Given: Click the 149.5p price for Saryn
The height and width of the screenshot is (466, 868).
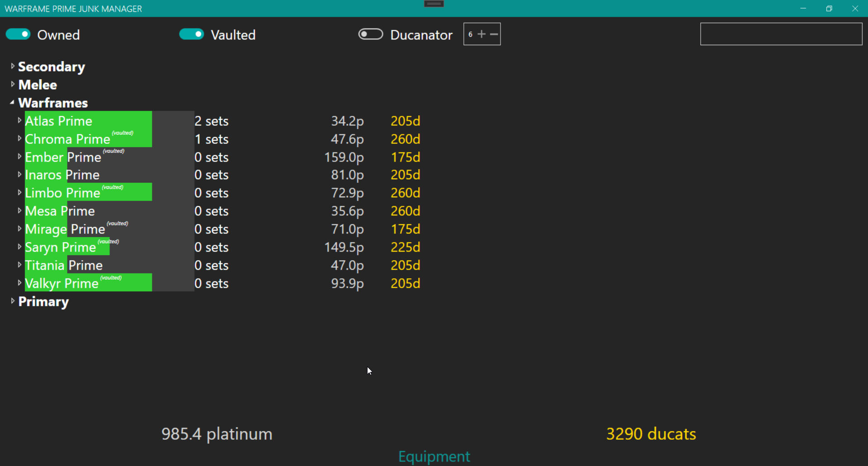Looking at the screenshot, I should 344,247.
